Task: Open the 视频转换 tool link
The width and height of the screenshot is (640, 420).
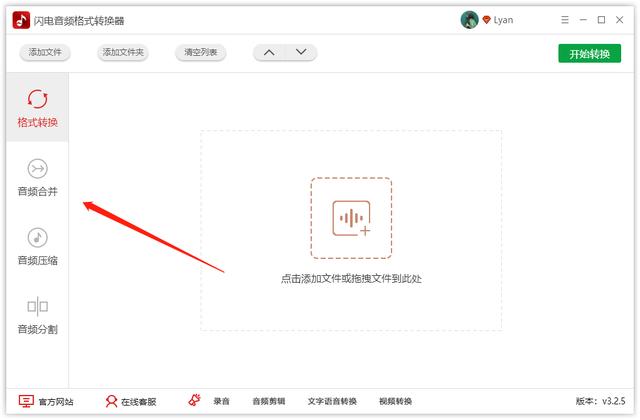Action: pos(396,402)
